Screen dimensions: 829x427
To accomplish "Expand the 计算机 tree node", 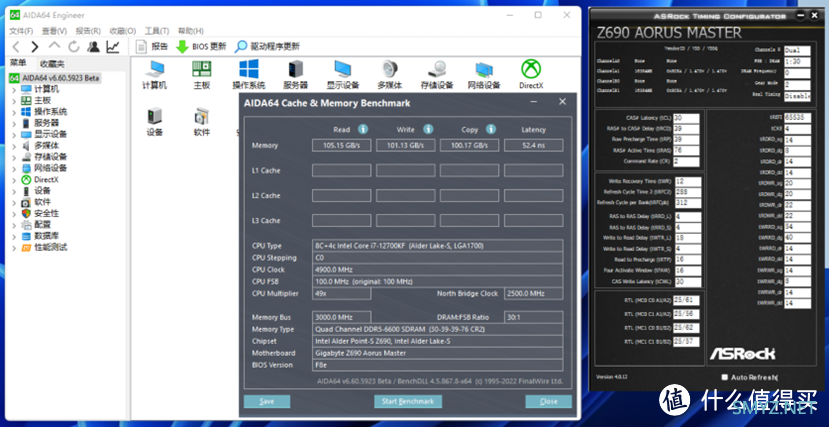I will [14, 89].
